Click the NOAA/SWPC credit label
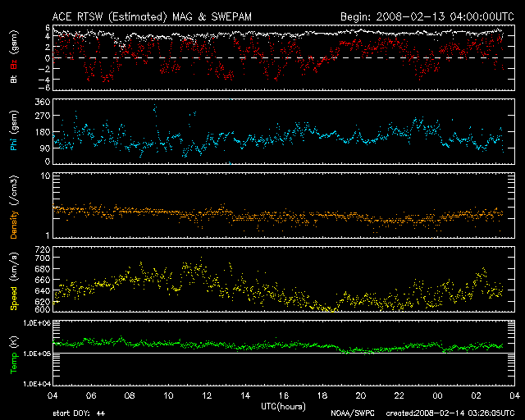 tap(349, 413)
